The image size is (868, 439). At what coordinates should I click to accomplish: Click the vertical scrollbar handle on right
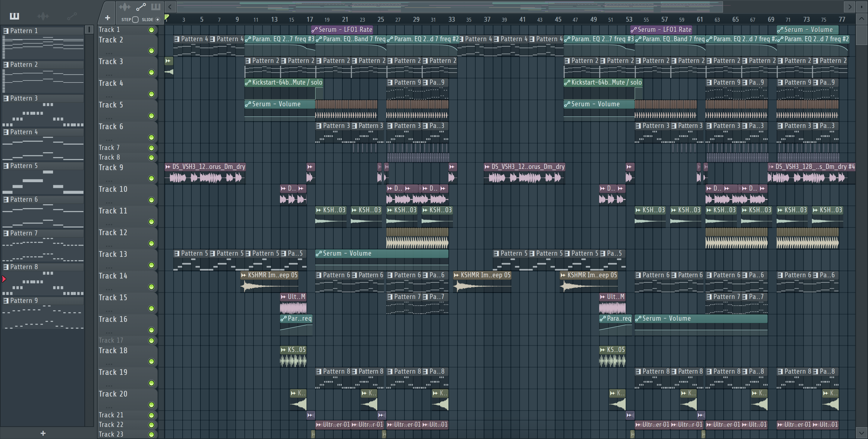[x=862, y=35]
